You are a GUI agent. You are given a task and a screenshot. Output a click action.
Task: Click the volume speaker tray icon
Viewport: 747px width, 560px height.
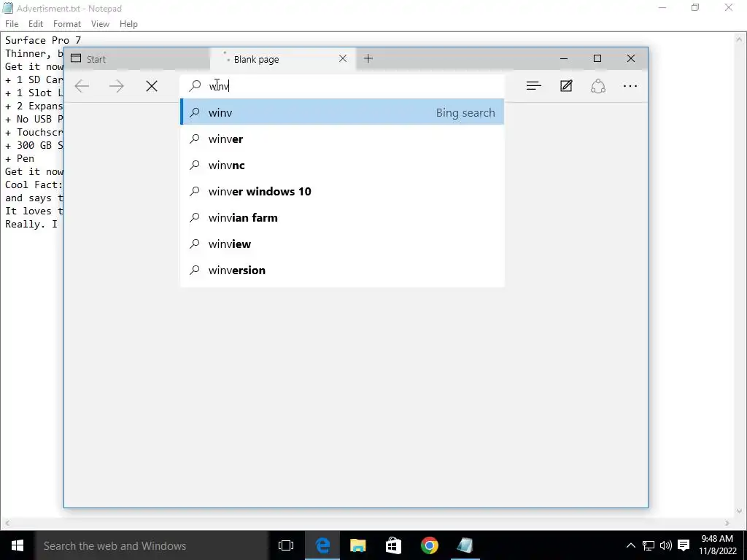665,545
